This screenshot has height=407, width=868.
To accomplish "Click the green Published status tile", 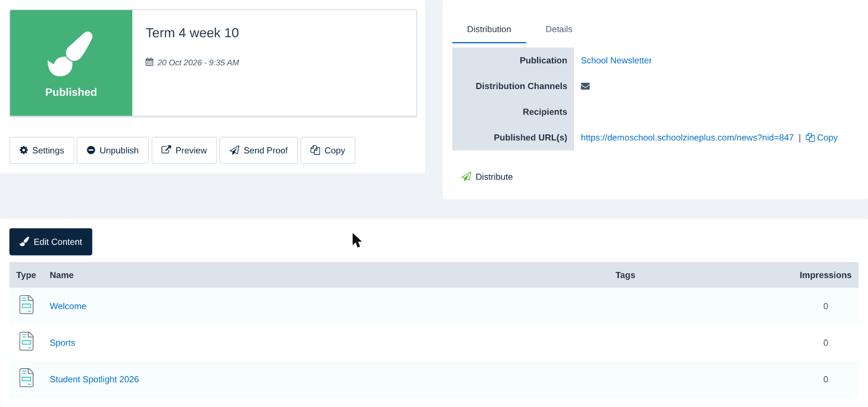I will tap(71, 62).
